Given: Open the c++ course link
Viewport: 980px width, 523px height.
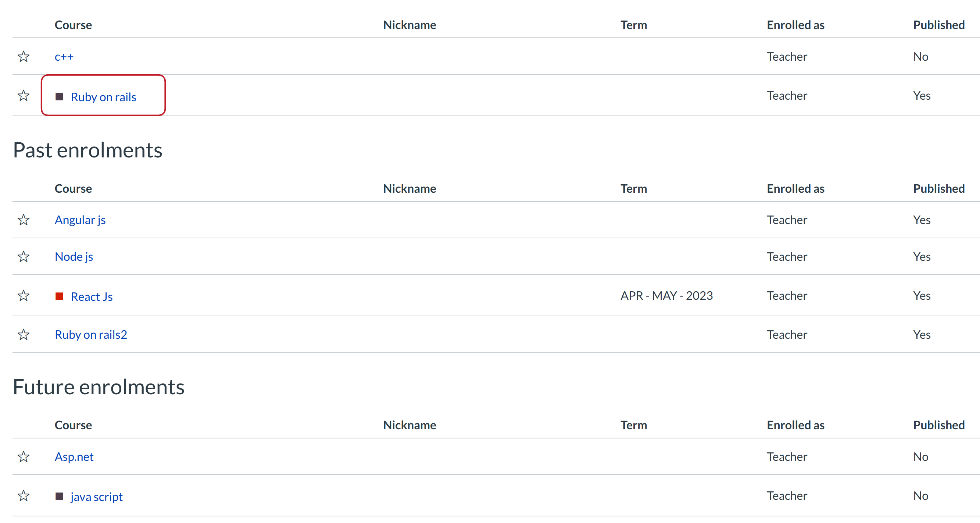Looking at the screenshot, I should tap(64, 57).
